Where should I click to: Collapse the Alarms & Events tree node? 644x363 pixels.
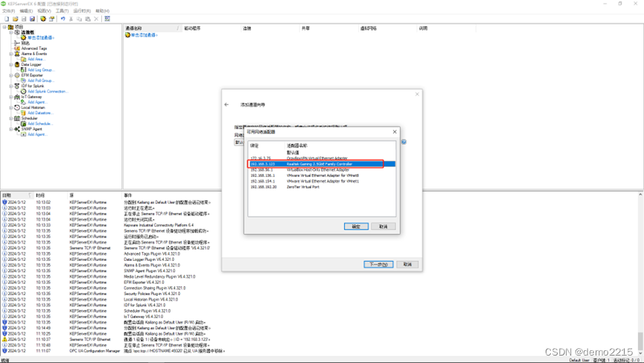[11, 54]
